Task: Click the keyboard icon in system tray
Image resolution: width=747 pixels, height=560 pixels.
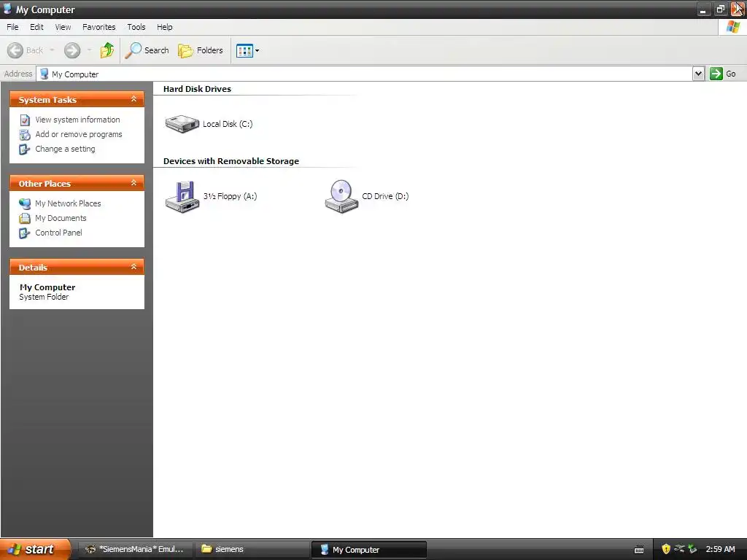Action: coord(639,550)
